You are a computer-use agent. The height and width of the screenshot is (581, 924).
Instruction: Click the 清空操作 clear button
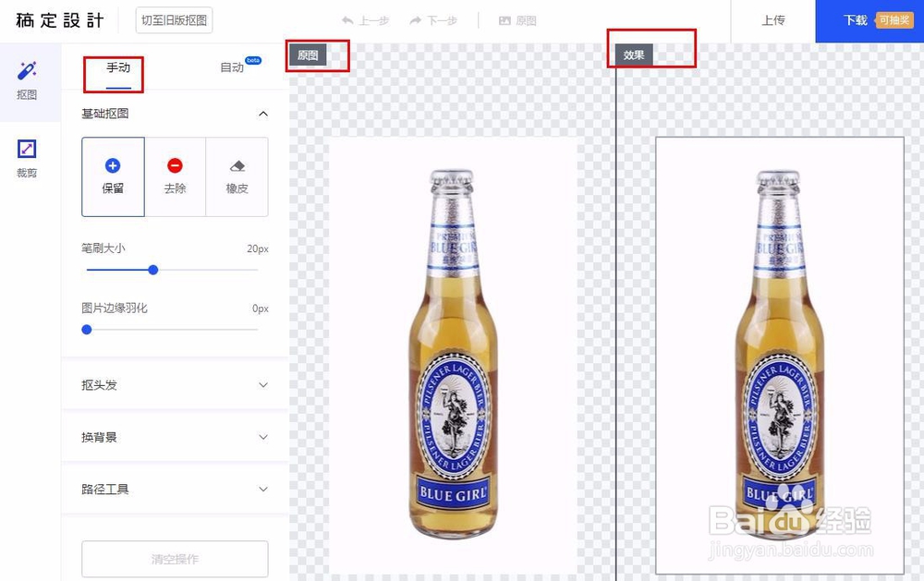click(175, 559)
